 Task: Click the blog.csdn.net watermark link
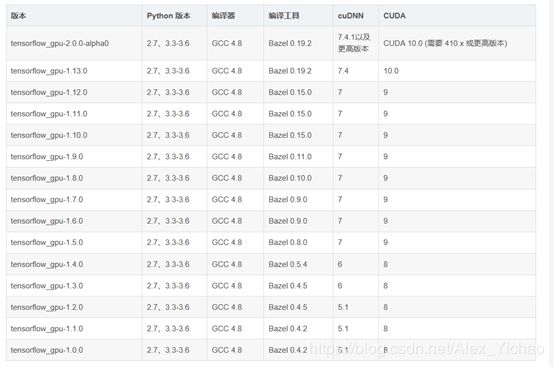427,349
